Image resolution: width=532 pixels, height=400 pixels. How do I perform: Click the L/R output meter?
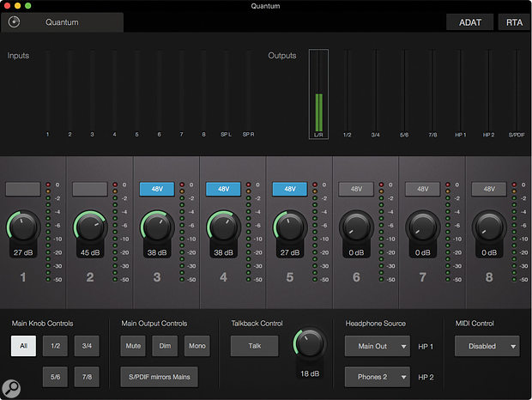click(x=318, y=94)
